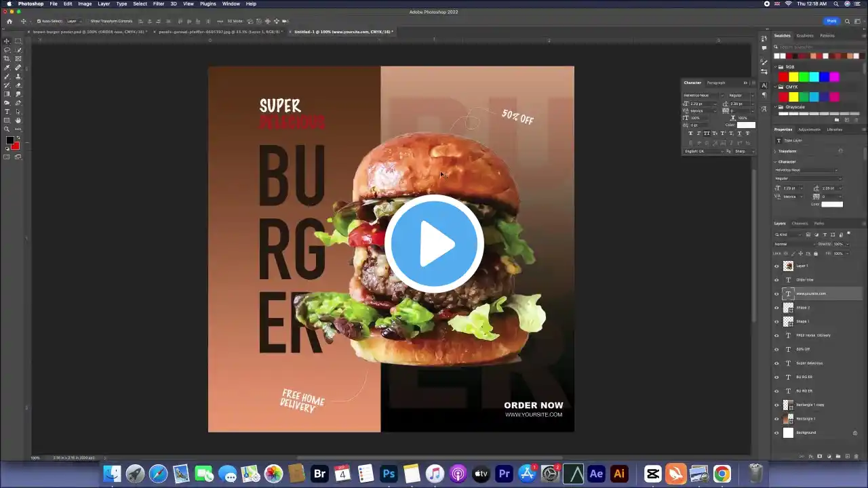868x488 pixels.
Task: Open Google Chrome from the Dock
Action: coord(722,474)
